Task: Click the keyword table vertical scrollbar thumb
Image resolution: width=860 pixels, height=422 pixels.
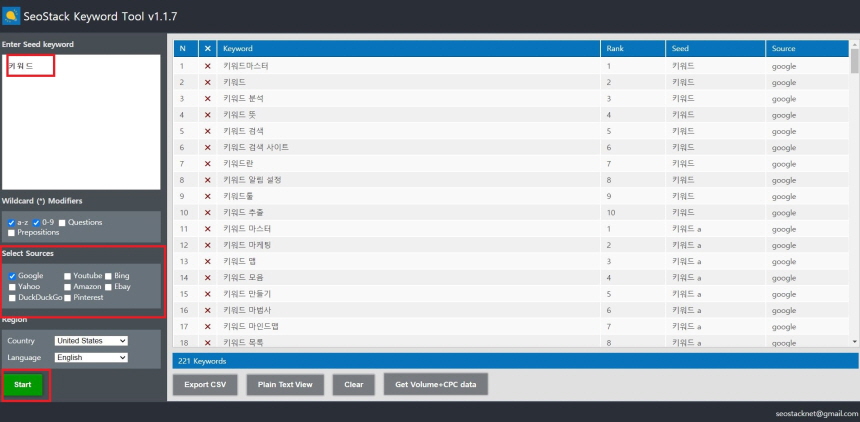Action: click(854, 61)
